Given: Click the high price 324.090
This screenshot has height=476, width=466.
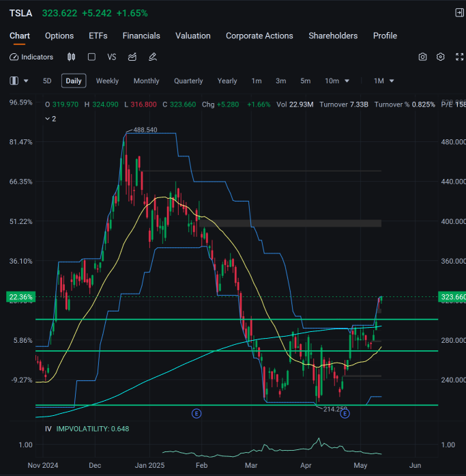Looking at the screenshot, I should pyautogui.click(x=105, y=104).
